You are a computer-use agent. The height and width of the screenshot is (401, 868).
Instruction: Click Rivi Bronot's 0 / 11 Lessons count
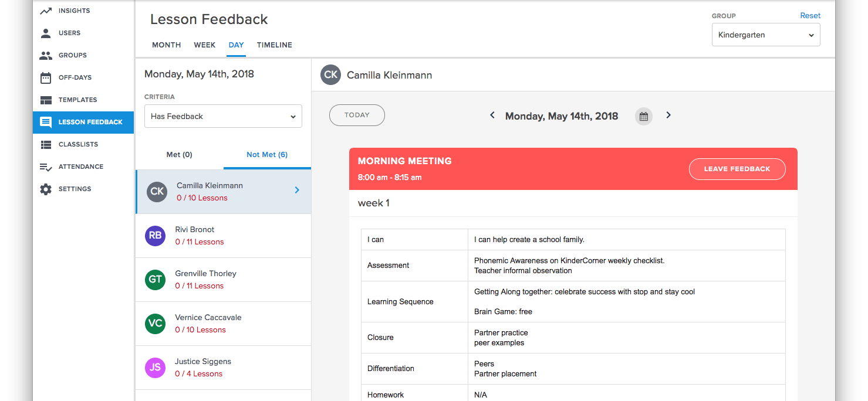click(x=200, y=242)
